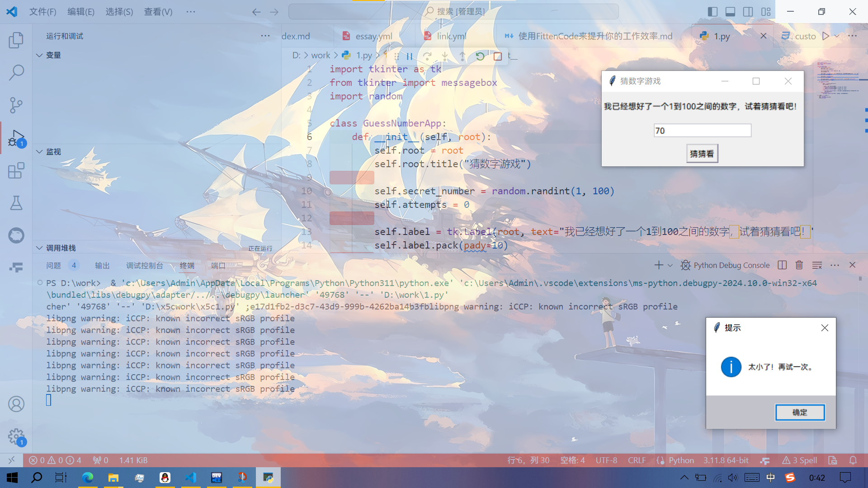Click the CRLF line ending status item
868x488 pixels.
[637, 460]
